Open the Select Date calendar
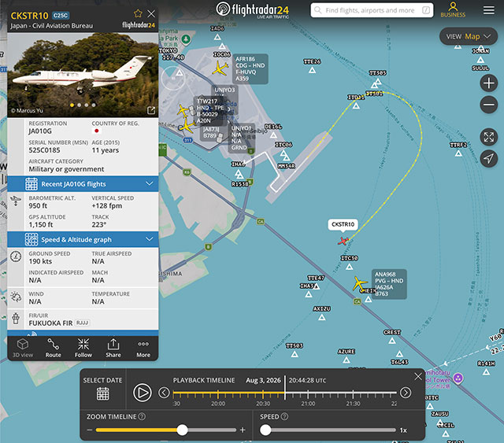This screenshot has height=443, width=504. (x=103, y=393)
